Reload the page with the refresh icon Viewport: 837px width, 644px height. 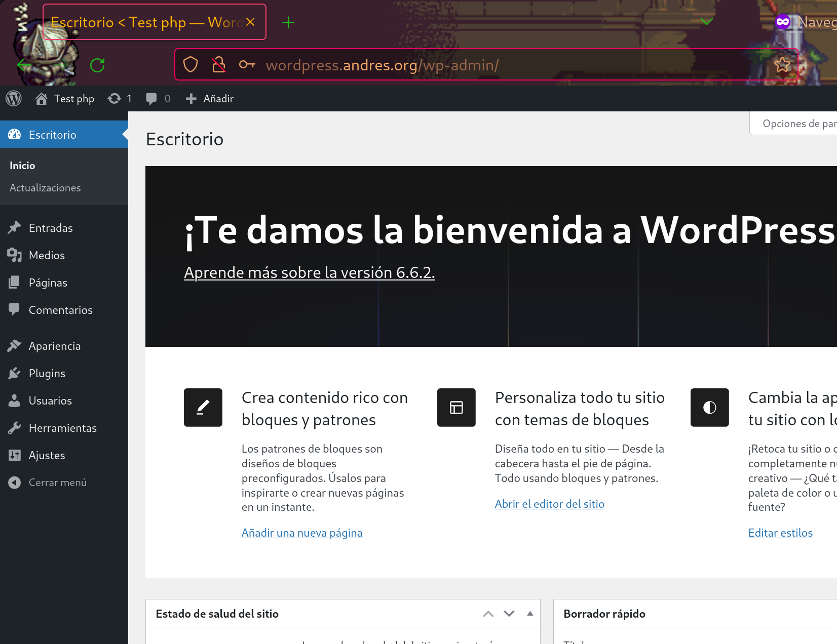97,65
